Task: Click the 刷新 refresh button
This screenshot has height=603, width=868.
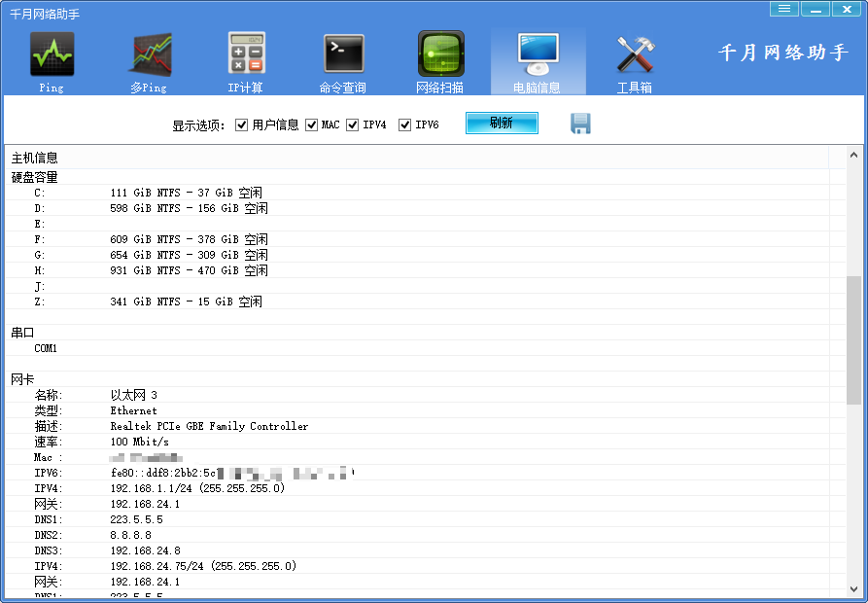Action: pyautogui.click(x=502, y=123)
